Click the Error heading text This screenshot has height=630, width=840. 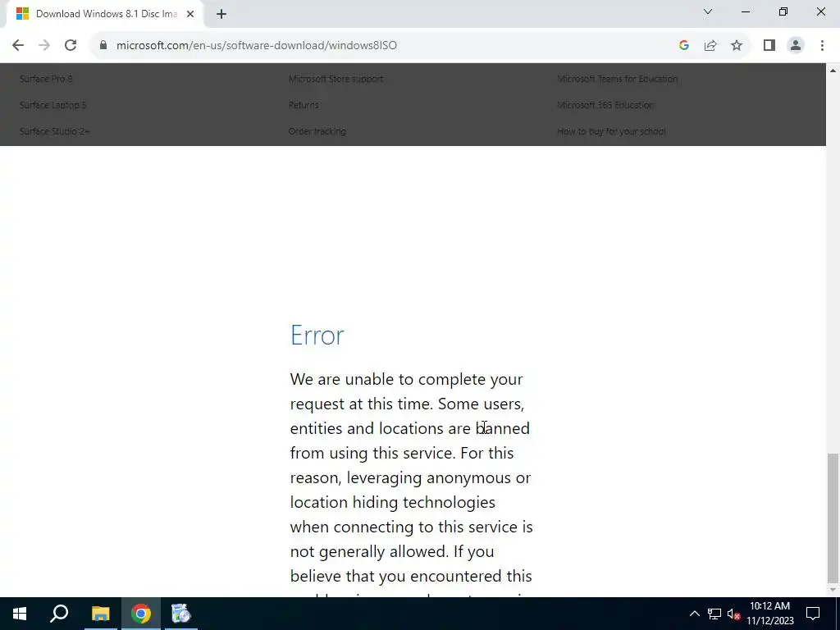tap(317, 336)
